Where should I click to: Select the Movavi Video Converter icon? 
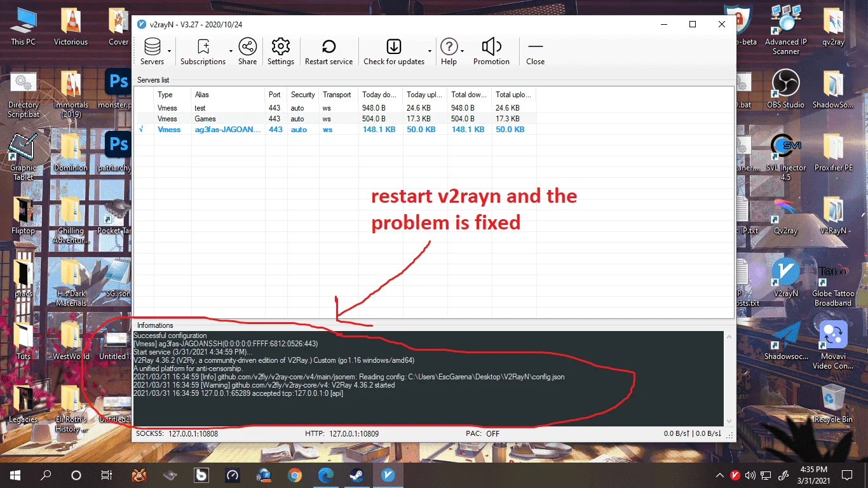pos(833,346)
